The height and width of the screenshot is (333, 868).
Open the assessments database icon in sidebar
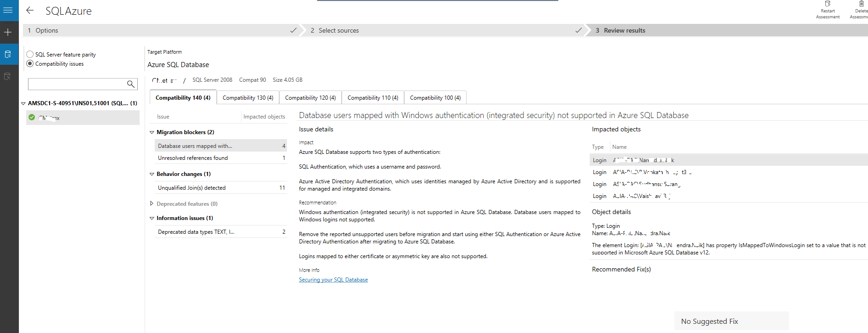pos(8,54)
